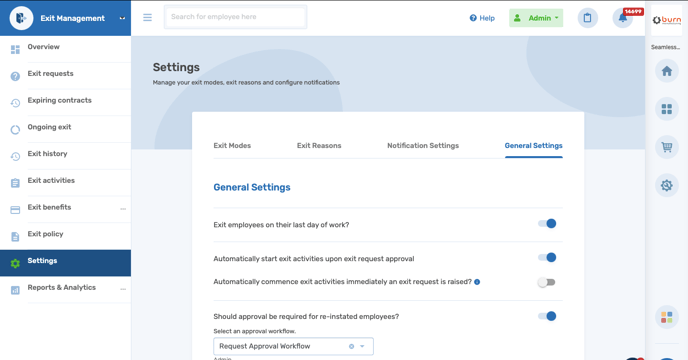Image resolution: width=688 pixels, height=360 pixels.
Task: Expand Exit Management module switcher
Action: [122, 18]
